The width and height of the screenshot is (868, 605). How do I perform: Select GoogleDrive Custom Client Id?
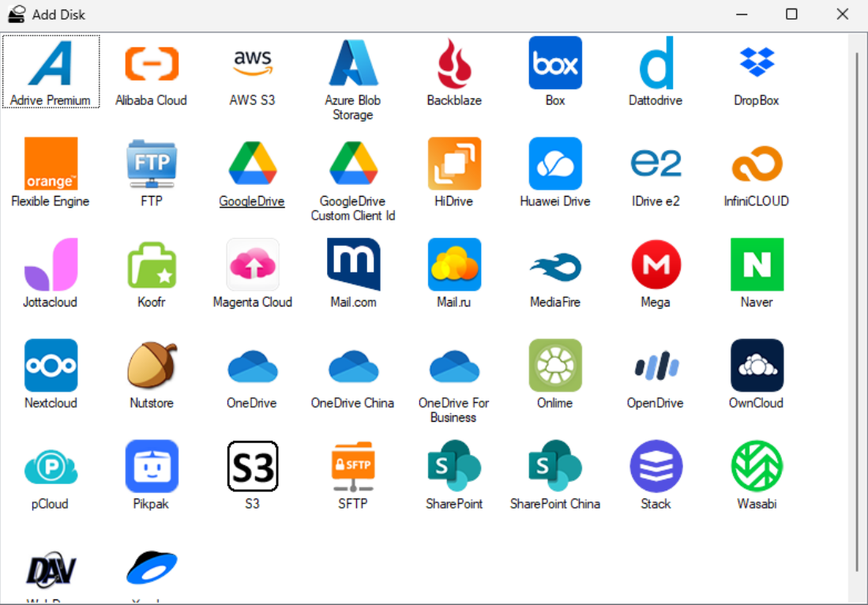353,163
